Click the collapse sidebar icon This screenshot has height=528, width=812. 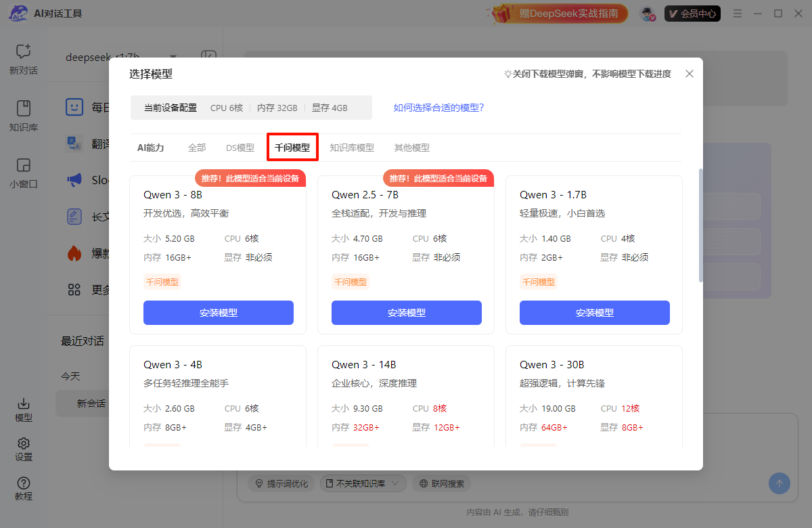(208, 57)
